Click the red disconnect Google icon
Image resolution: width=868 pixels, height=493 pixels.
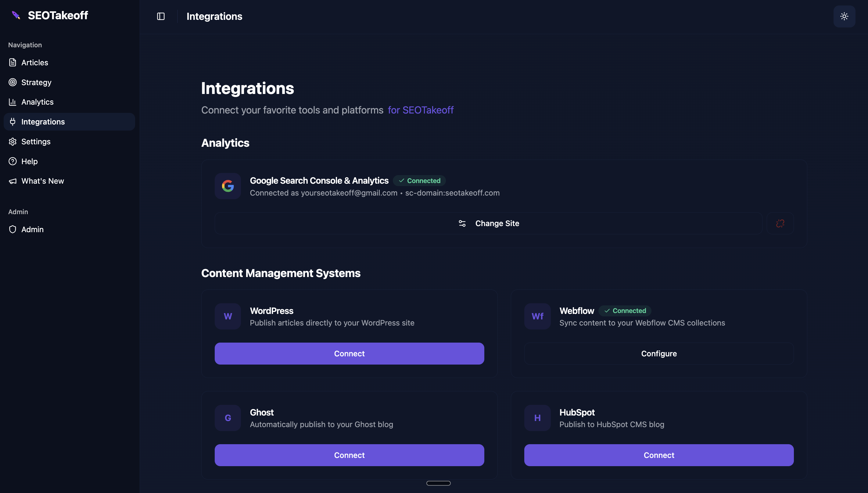pyautogui.click(x=780, y=224)
